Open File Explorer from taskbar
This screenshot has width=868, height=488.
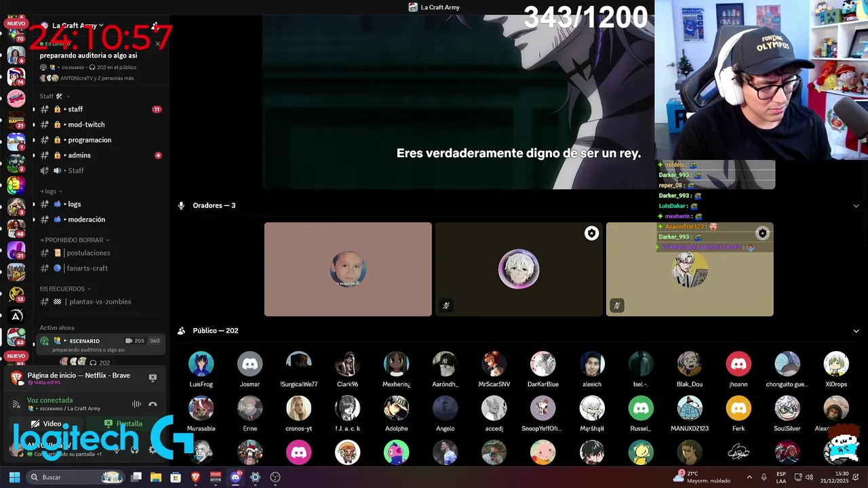tap(155, 477)
